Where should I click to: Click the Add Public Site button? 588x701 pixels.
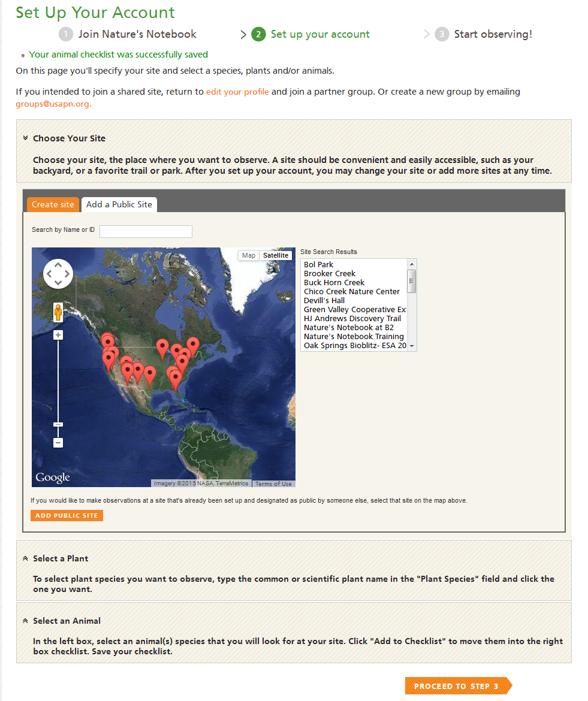pyautogui.click(x=67, y=515)
